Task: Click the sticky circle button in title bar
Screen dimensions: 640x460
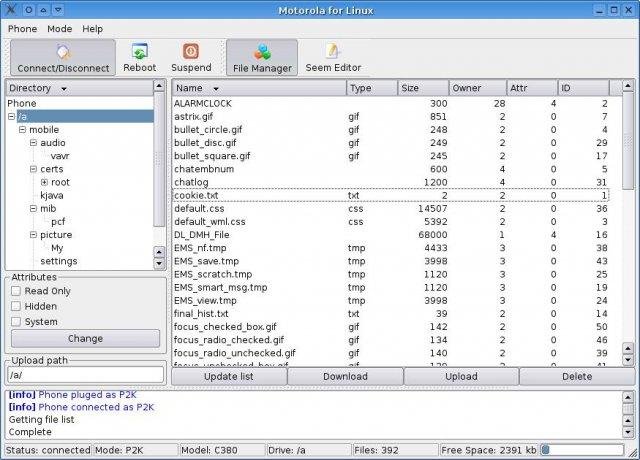Action: (x=29, y=10)
